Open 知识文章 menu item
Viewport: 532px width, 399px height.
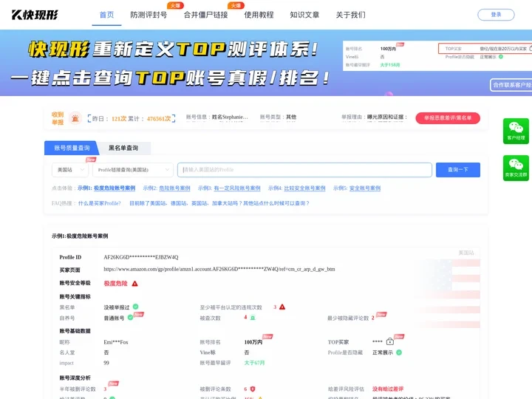[304, 15]
